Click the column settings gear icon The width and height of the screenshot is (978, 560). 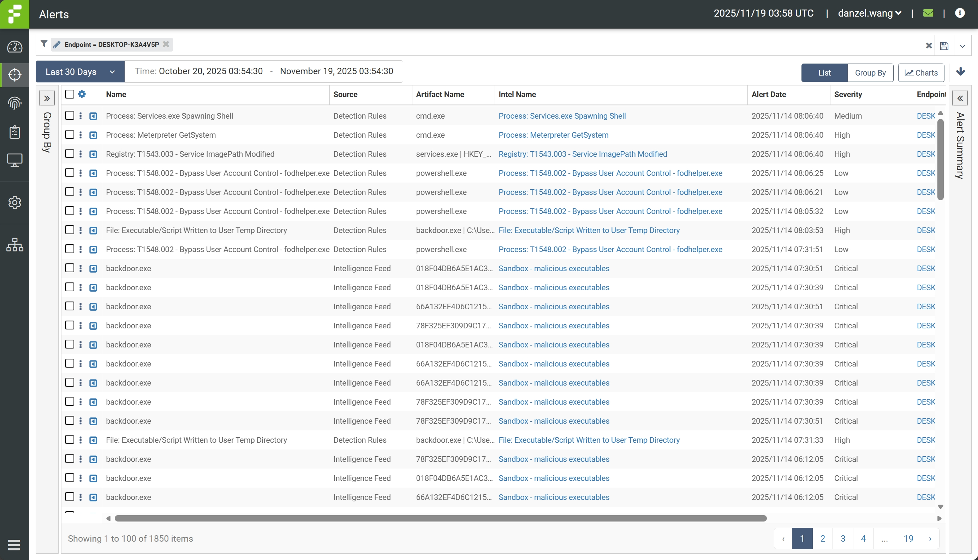(82, 94)
